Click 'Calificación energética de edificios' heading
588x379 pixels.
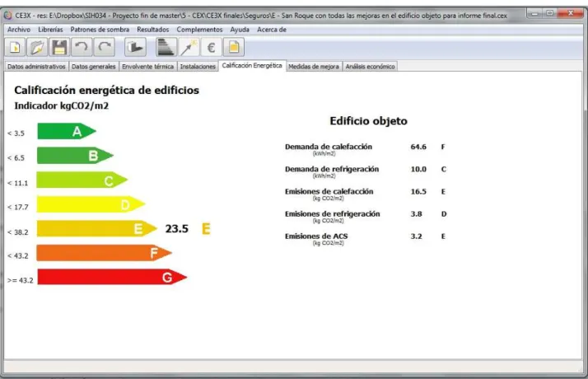pos(106,90)
